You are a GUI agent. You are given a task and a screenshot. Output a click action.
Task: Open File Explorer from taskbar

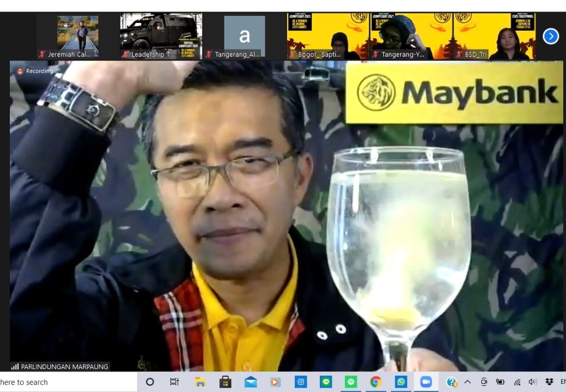coord(200,382)
